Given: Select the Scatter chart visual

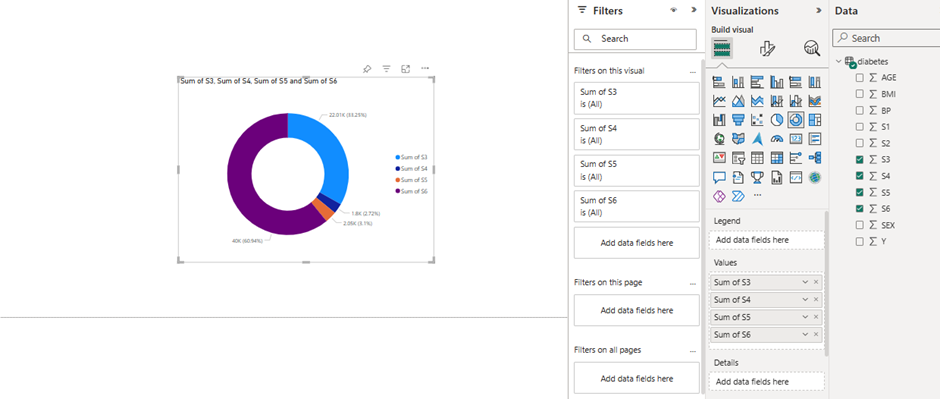Looking at the screenshot, I should (x=757, y=120).
